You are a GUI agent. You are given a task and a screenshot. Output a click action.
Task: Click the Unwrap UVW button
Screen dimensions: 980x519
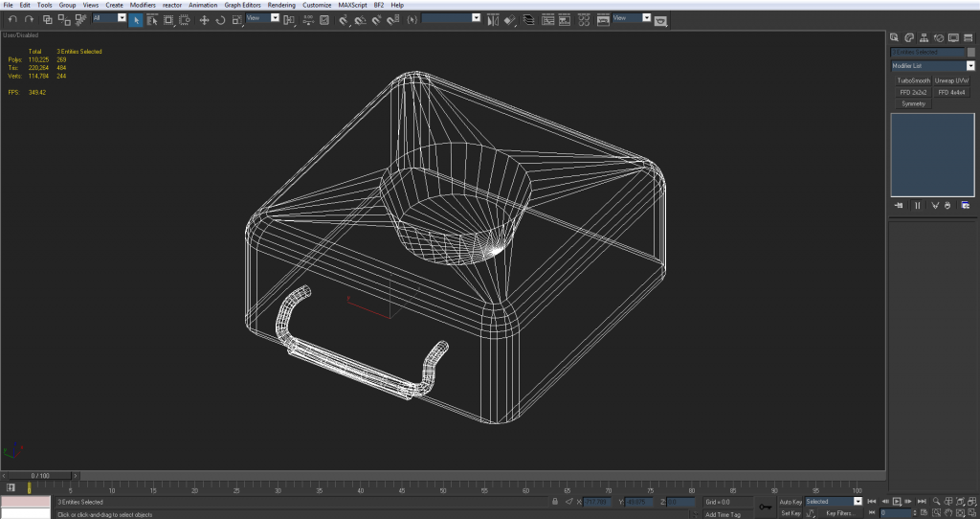point(952,80)
